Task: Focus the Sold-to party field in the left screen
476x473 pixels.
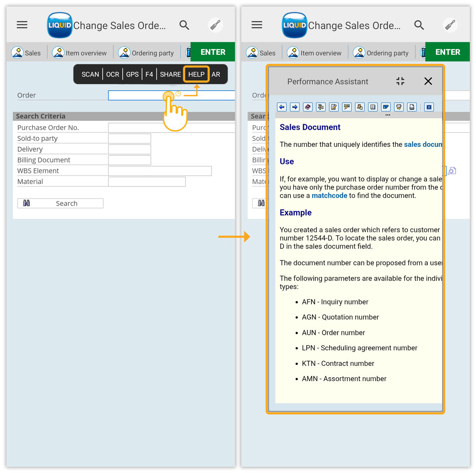Action: [129, 138]
